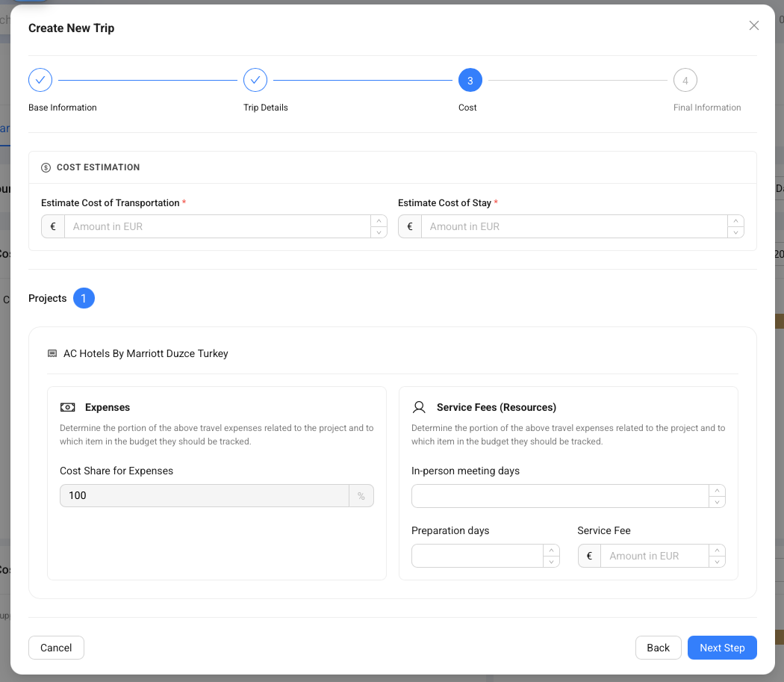Viewport: 784px width, 682px height.
Task: Decrease Estimate Cost of Transportation value
Action: tap(379, 232)
